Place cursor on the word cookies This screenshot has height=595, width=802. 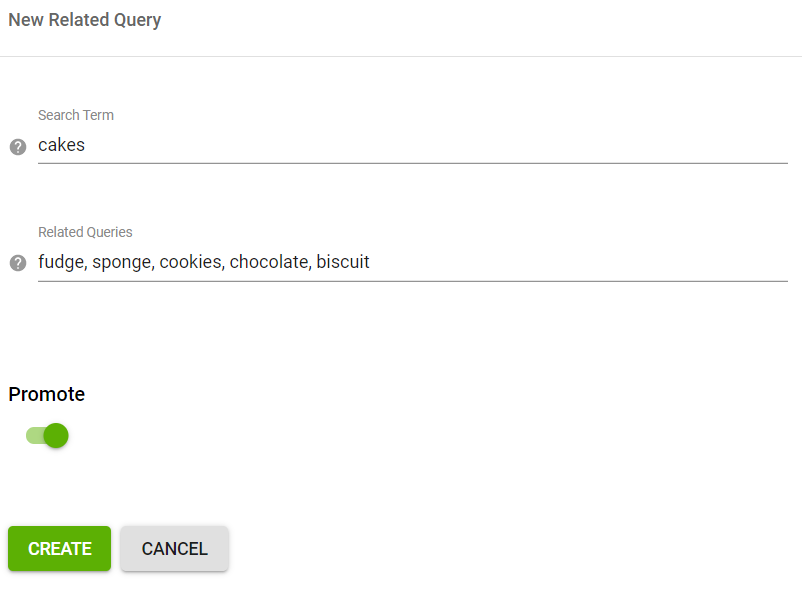pyautogui.click(x=191, y=262)
